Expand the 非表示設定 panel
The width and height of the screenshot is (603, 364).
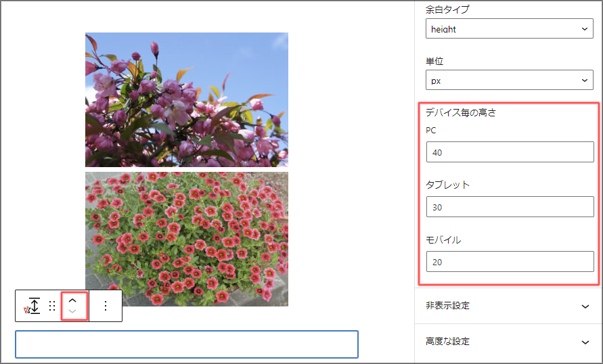click(x=508, y=306)
